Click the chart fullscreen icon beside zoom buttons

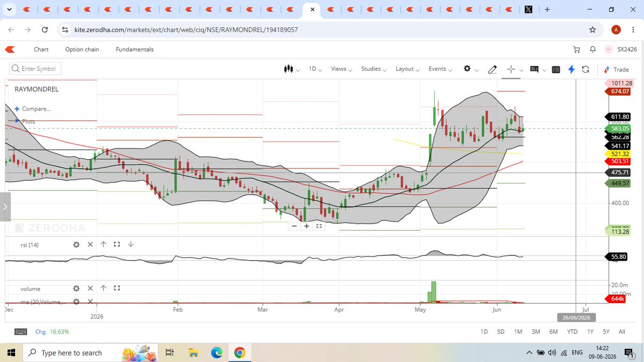319,226
